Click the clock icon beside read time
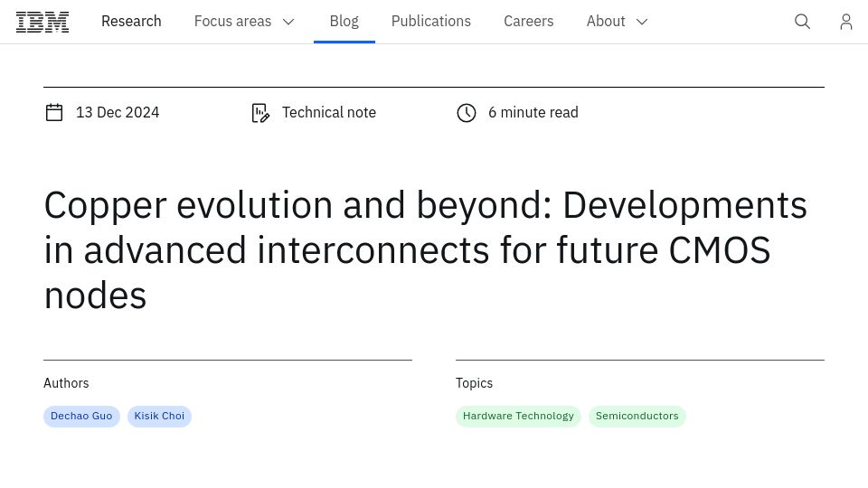 [x=467, y=112]
